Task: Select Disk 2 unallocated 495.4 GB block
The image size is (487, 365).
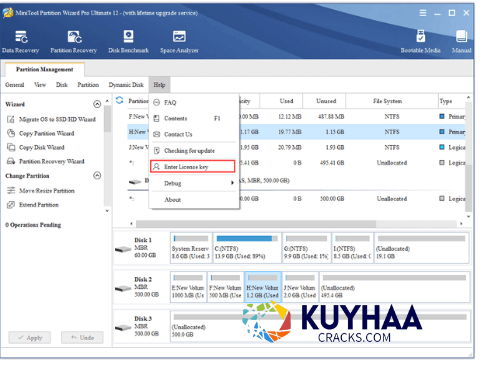Action: pyautogui.click(x=394, y=287)
